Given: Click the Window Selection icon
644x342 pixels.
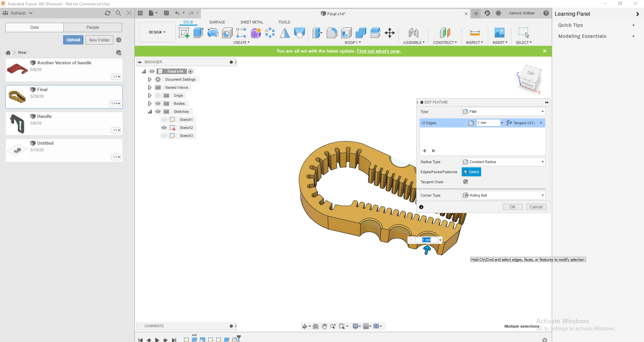Looking at the screenshot, I should (524, 33).
